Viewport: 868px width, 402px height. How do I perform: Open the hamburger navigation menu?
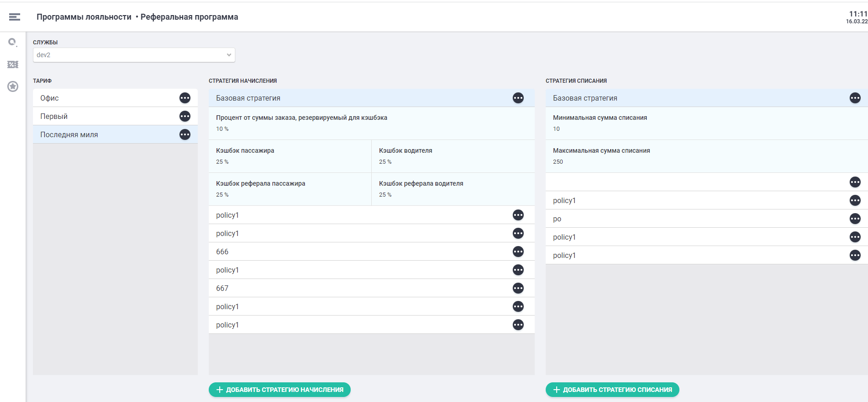(x=14, y=17)
